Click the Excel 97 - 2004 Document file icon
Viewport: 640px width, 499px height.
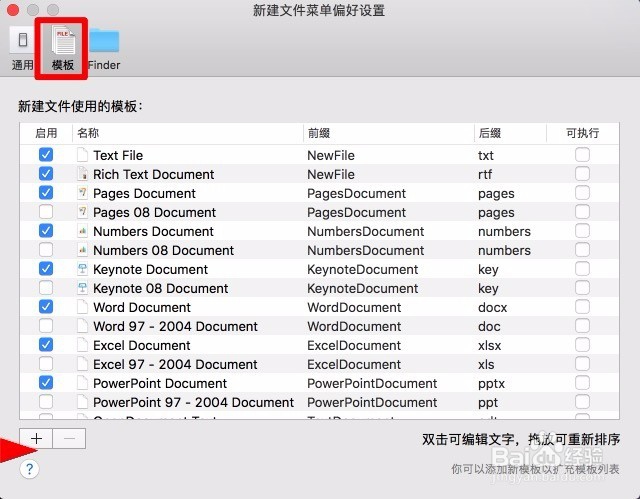(82, 364)
